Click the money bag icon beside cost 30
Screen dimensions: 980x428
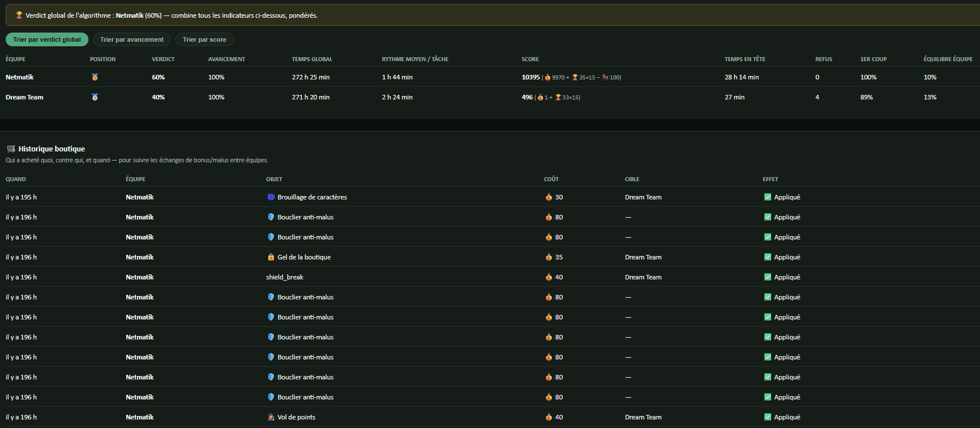coord(549,197)
